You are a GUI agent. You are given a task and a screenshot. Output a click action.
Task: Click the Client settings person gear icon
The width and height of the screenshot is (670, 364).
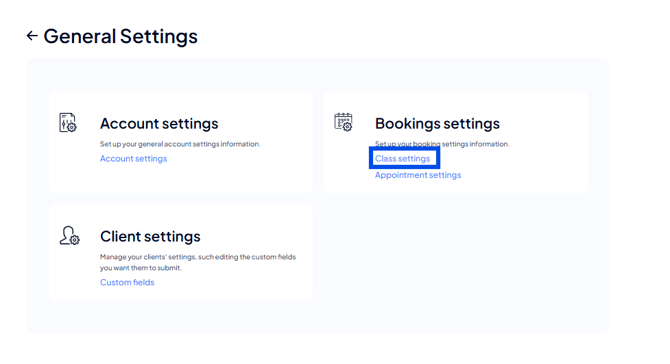[x=69, y=235]
